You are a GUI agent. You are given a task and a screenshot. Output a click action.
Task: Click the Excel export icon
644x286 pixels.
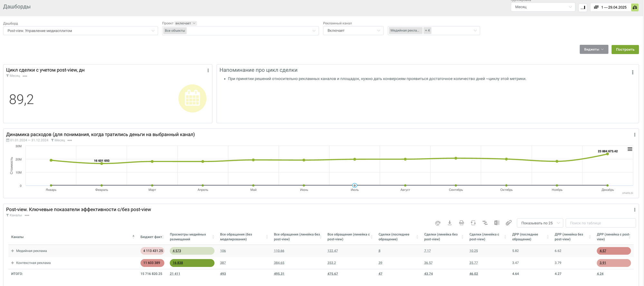tap(497, 223)
